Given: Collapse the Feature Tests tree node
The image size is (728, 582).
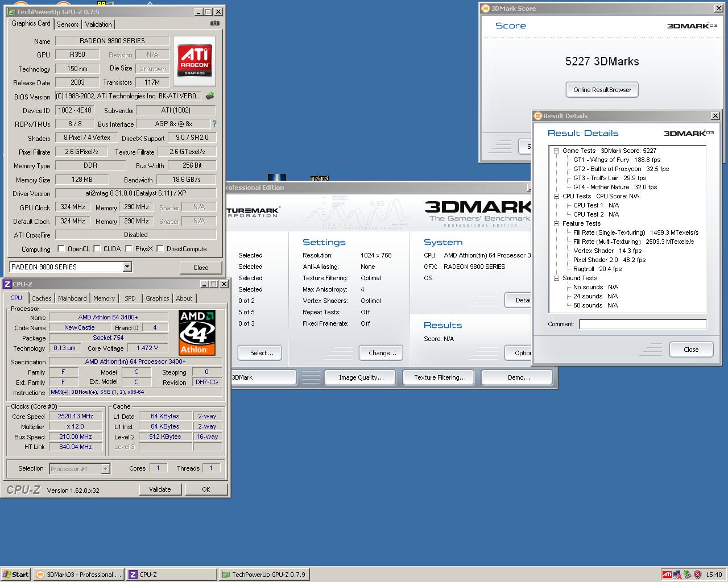Looking at the screenshot, I should click(x=557, y=224).
